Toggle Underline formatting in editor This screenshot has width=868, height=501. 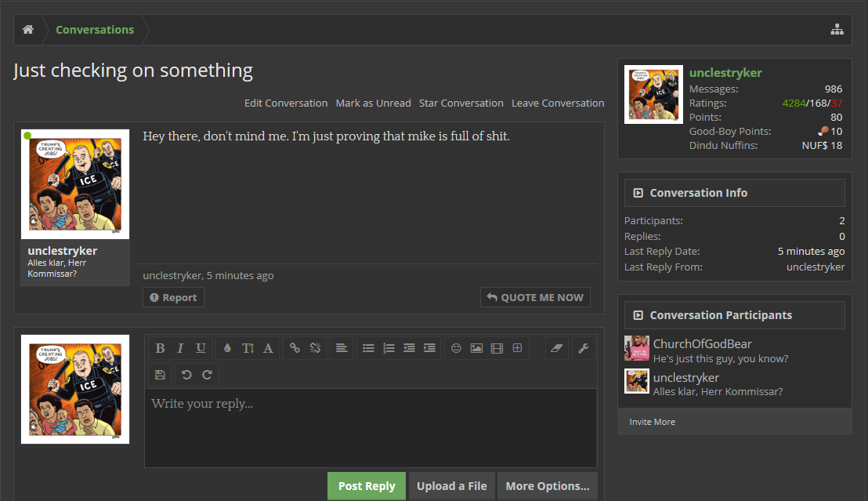pos(201,348)
